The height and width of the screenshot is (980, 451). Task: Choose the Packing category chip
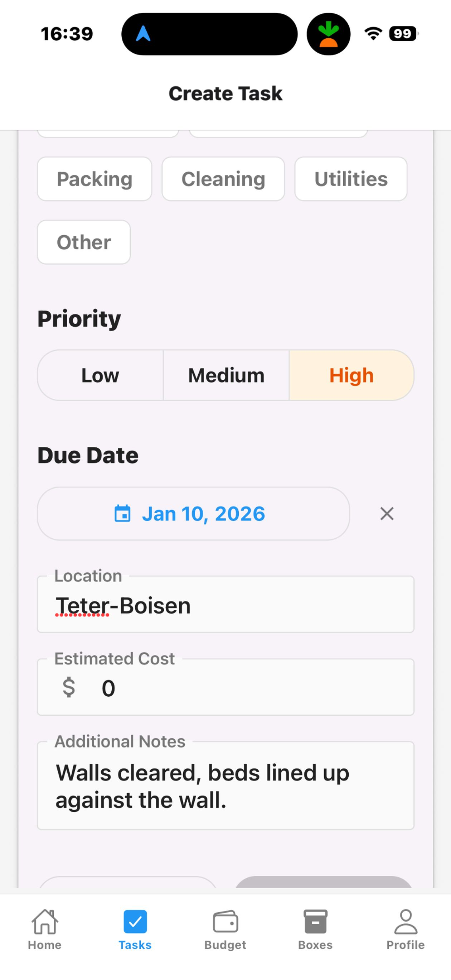tap(95, 179)
